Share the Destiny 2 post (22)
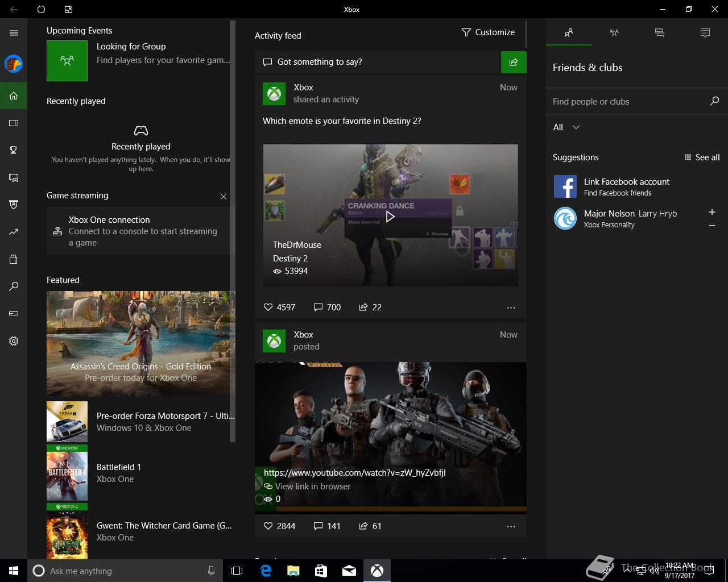The height and width of the screenshot is (582, 728). coord(370,307)
